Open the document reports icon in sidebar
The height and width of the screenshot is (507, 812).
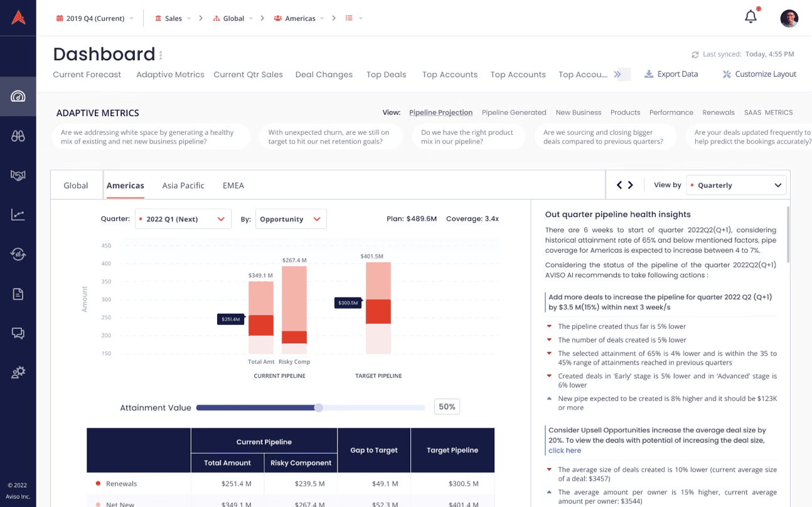click(x=18, y=294)
